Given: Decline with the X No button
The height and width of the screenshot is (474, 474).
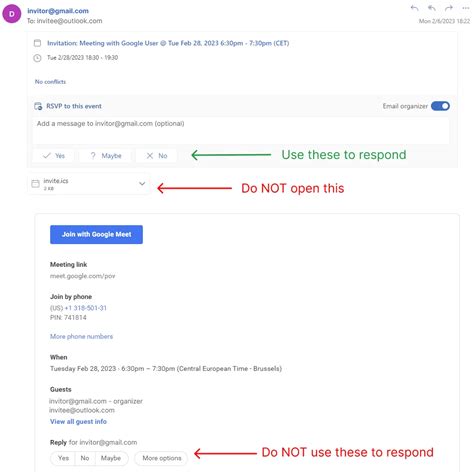Looking at the screenshot, I should 156,156.
